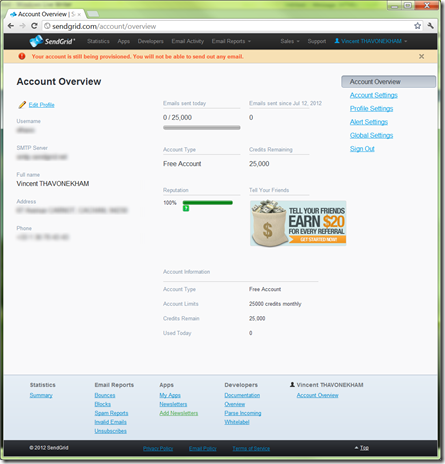The width and height of the screenshot is (445, 464).
Task: Click the red alert warning icon
Action: click(x=22, y=56)
